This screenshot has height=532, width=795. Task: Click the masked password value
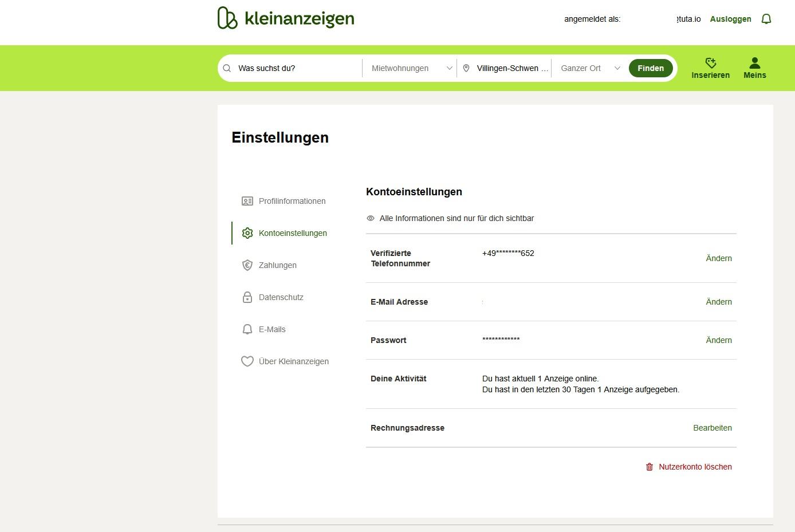tap(501, 340)
